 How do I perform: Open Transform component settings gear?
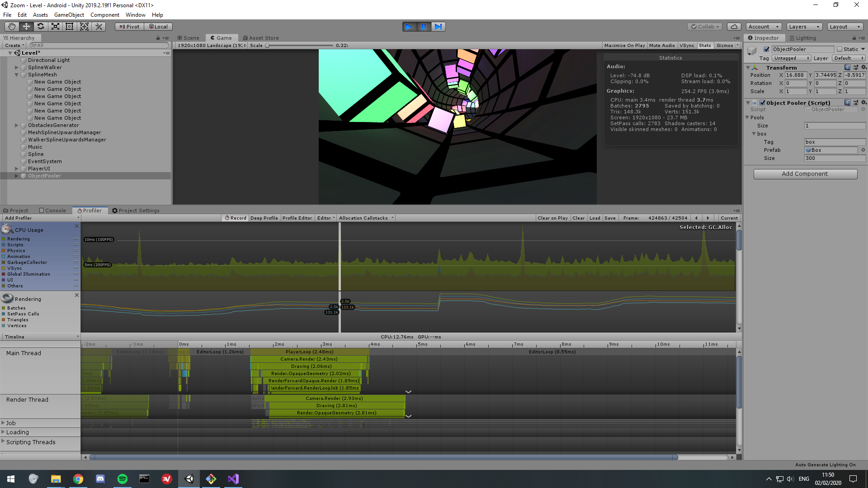click(863, 67)
